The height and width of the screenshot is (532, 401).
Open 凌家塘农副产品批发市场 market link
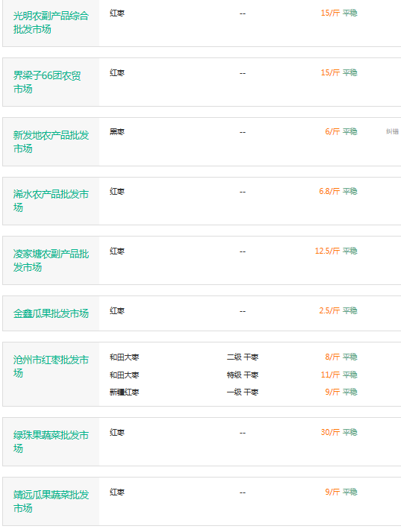tap(51, 260)
